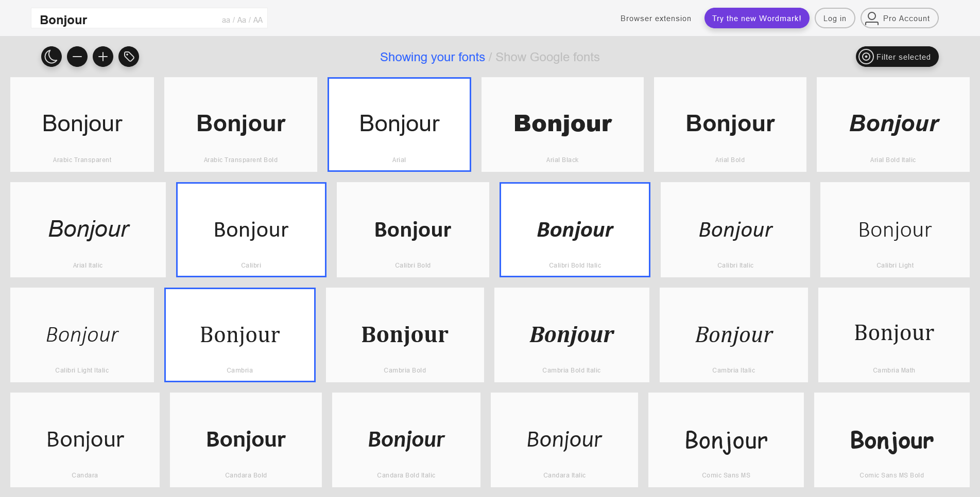Increase font size with plus icon
The width and height of the screenshot is (980, 497).
[103, 57]
